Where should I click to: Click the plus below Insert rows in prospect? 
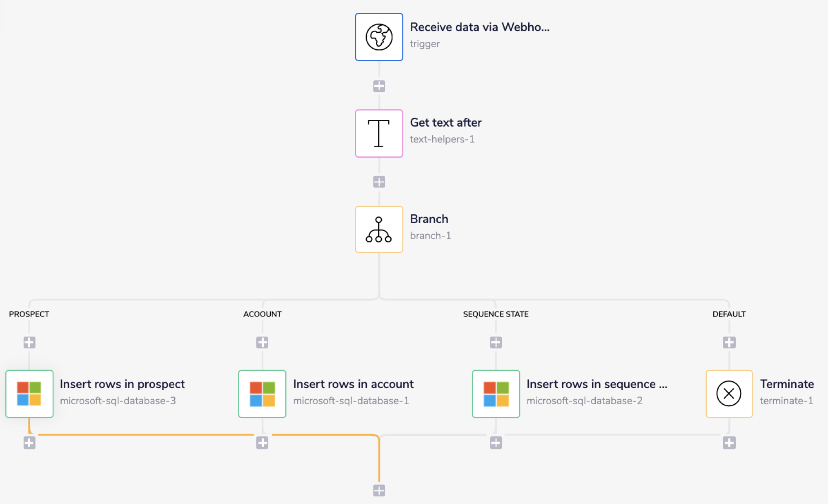[x=29, y=442]
